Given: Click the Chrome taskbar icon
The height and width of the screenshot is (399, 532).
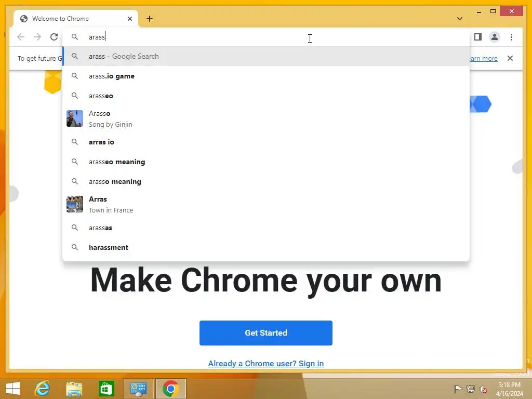Looking at the screenshot, I should [x=170, y=389].
